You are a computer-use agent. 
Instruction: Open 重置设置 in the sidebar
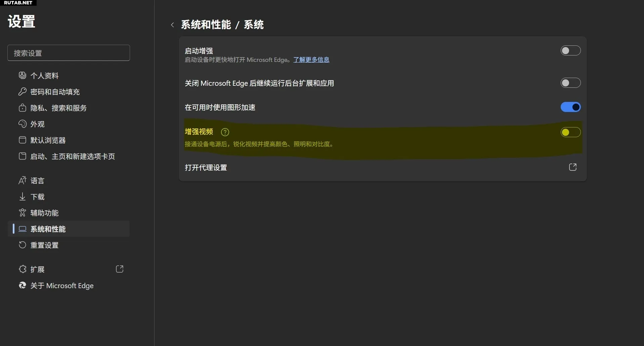coord(44,245)
